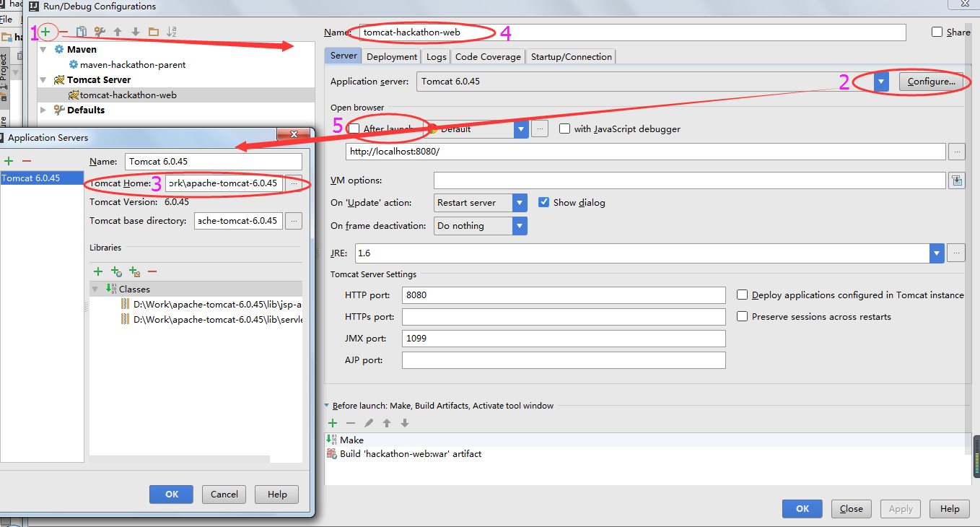Add a server in Application Servers dialog
The image size is (980, 527).
pos(9,160)
